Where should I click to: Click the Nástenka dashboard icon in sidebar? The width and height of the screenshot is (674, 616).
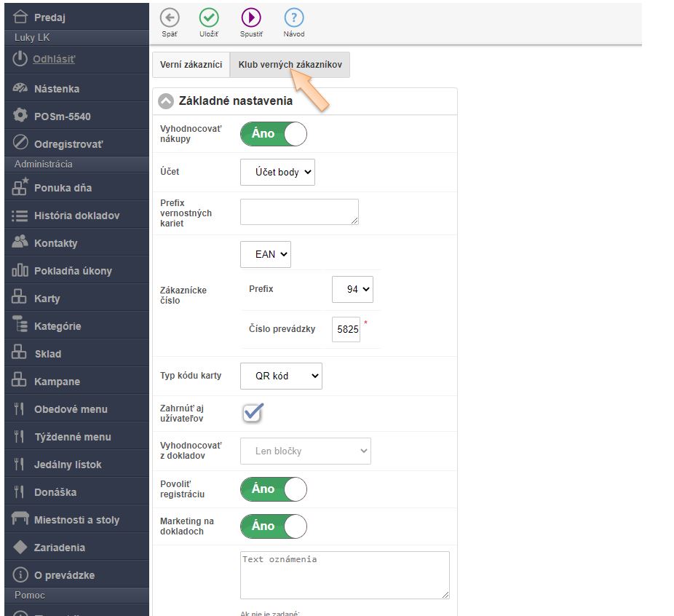click(20, 89)
